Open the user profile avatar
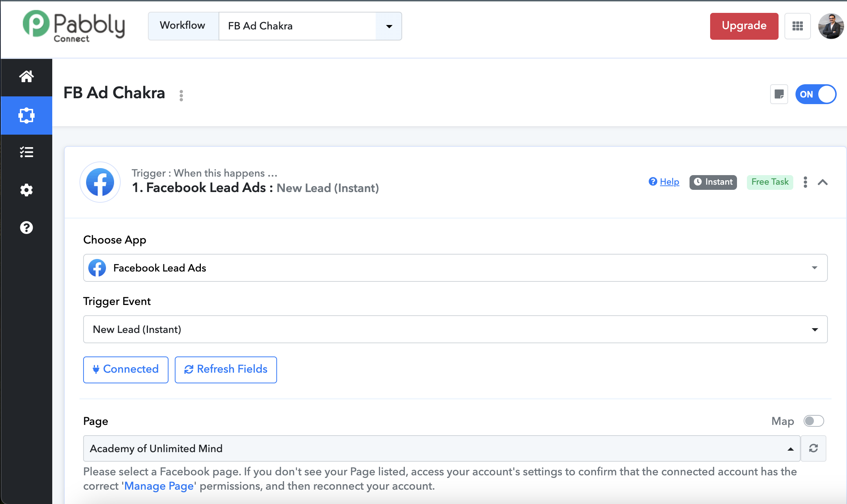Image resolution: width=847 pixels, height=504 pixels. 831,26
